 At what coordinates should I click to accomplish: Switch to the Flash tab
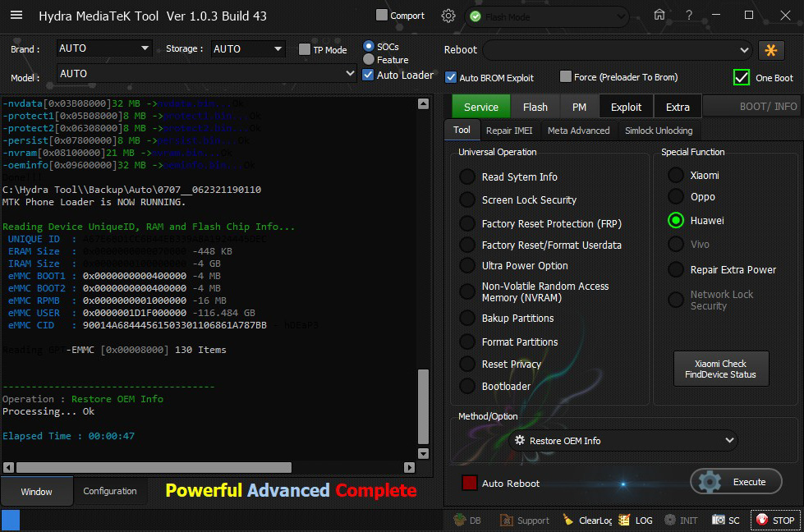(535, 107)
